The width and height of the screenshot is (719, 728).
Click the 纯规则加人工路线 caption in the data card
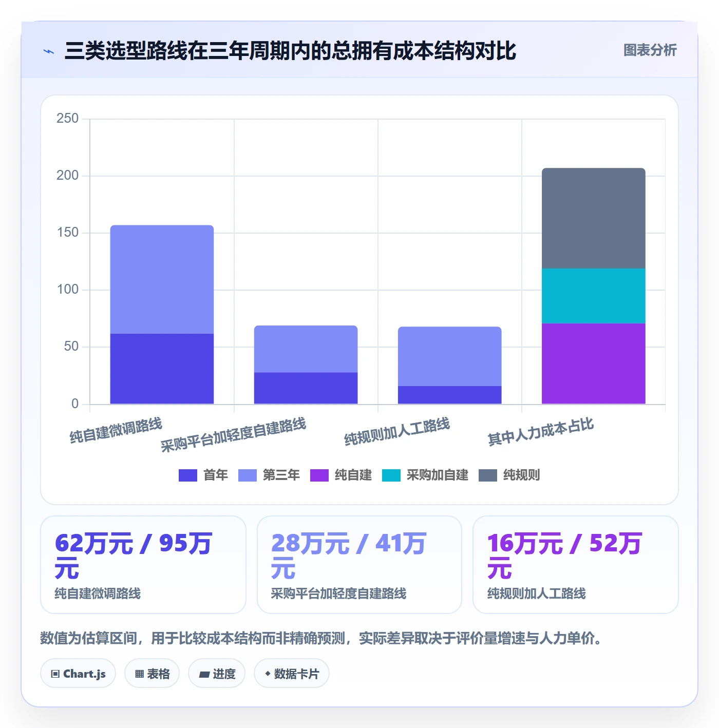tap(536, 593)
